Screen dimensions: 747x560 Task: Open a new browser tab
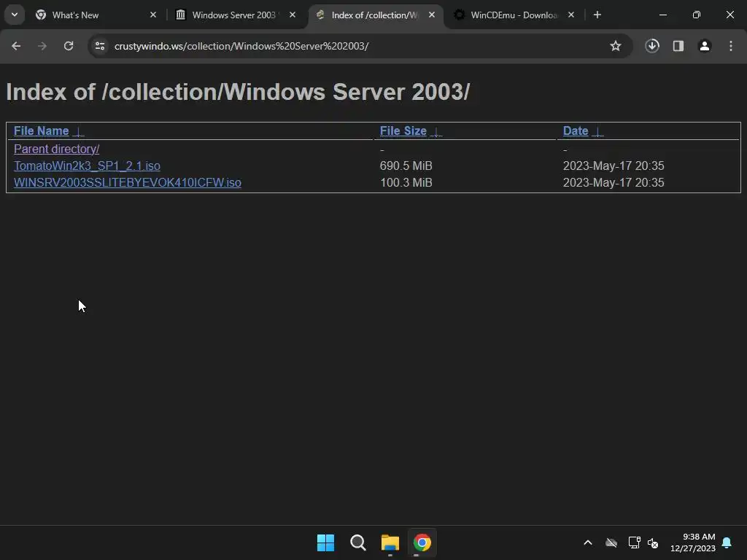coord(597,15)
